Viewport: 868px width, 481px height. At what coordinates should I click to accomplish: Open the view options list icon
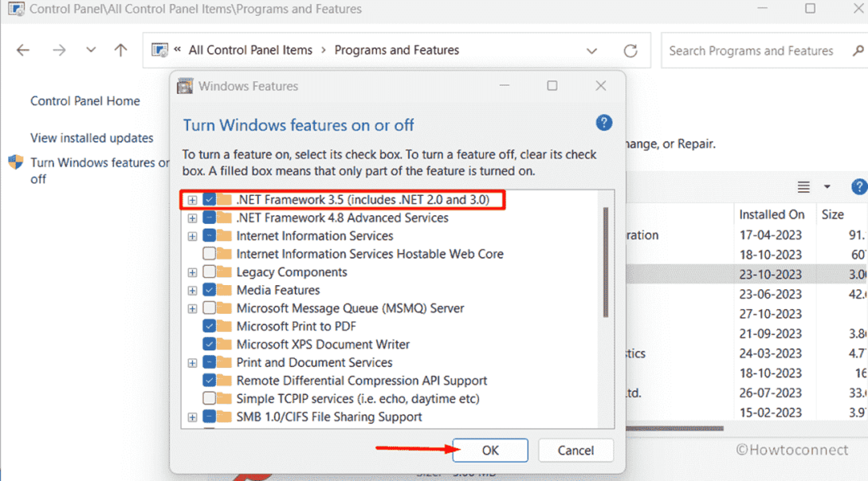coord(803,187)
